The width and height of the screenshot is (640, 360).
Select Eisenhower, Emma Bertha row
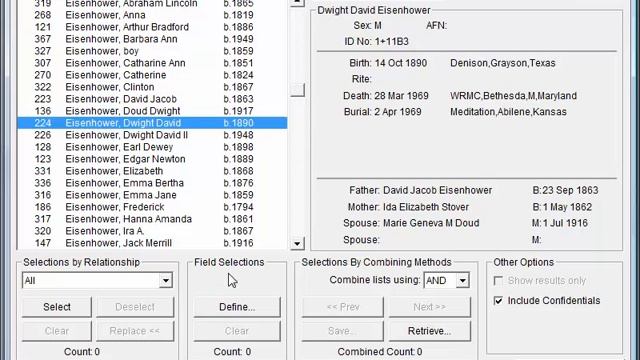(x=152, y=183)
